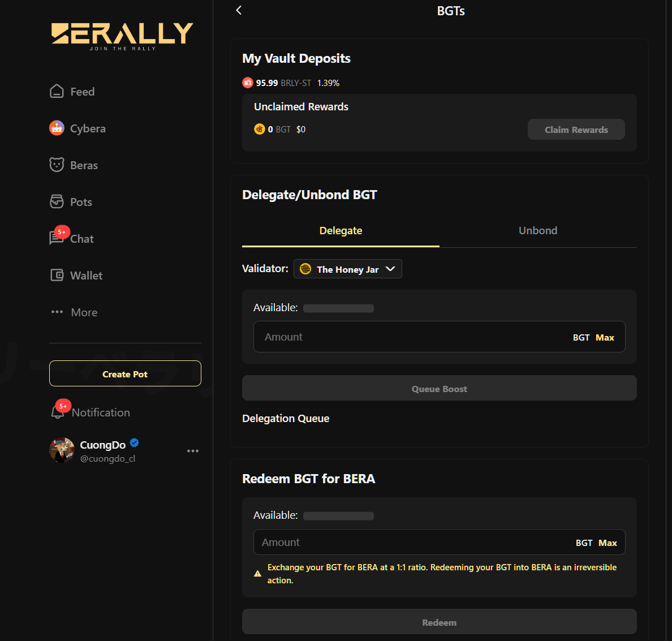Go to Beras bear icon

(57, 165)
